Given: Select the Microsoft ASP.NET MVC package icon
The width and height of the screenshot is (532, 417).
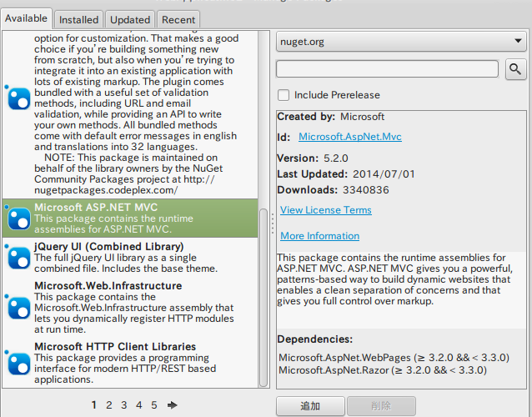Looking at the screenshot, I should 19,219.
